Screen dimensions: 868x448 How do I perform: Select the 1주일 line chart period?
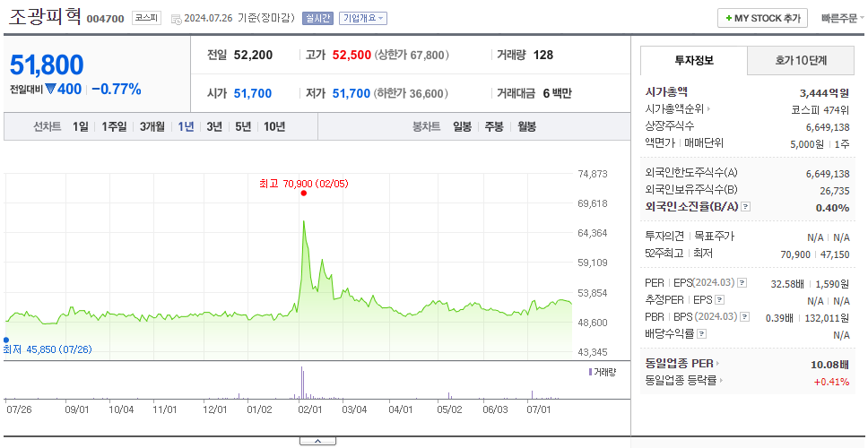114,126
